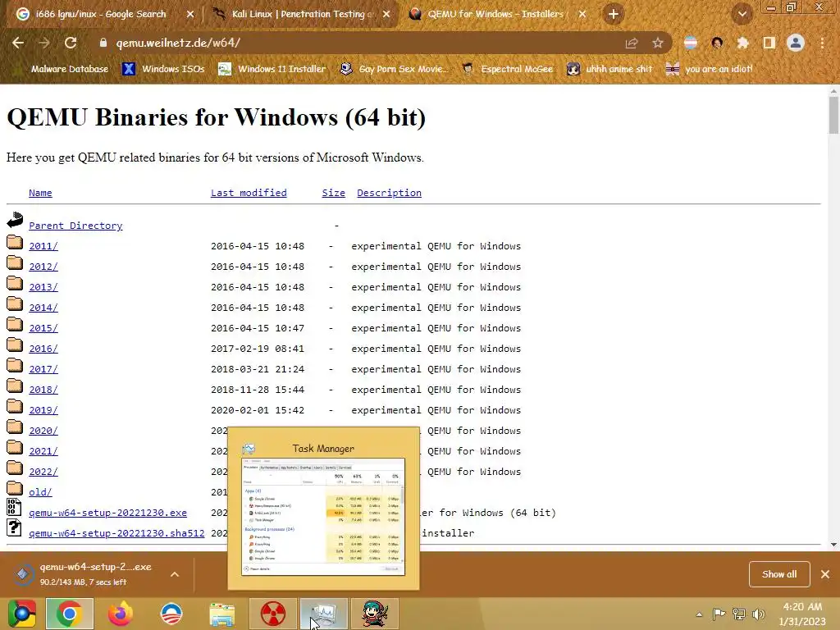840x630 pixels.
Task: Open volume control in system tray
Action: click(x=758, y=614)
